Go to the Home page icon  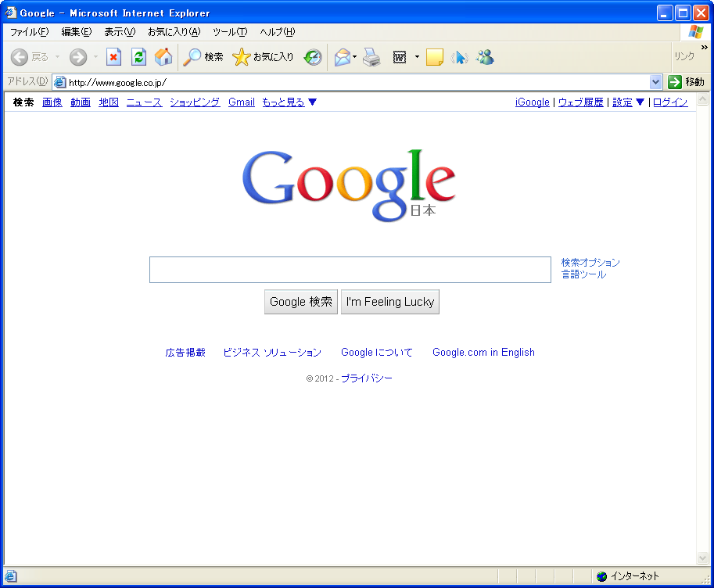tap(163, 57)
